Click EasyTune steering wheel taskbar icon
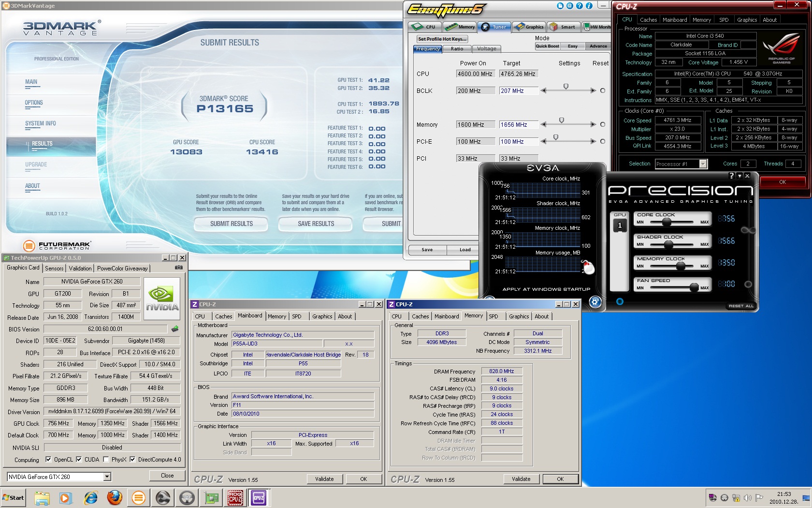The height and width of the screenshot is (508, 812). [187, 497]
